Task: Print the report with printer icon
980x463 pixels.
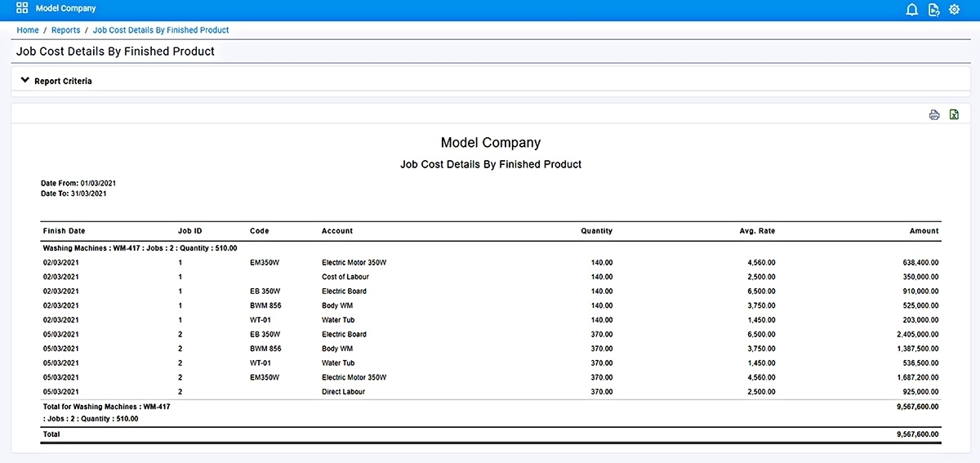Action: coord(934,115)
